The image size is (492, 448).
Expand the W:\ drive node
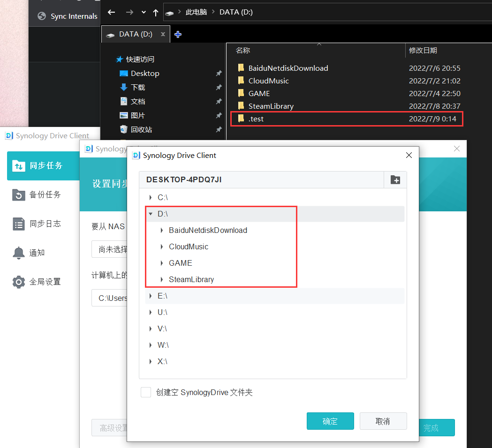(151, 345)
